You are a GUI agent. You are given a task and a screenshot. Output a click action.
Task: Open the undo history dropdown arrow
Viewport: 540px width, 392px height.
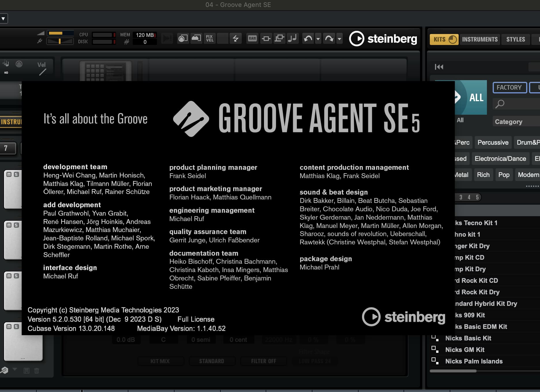[x=318, y=38]
